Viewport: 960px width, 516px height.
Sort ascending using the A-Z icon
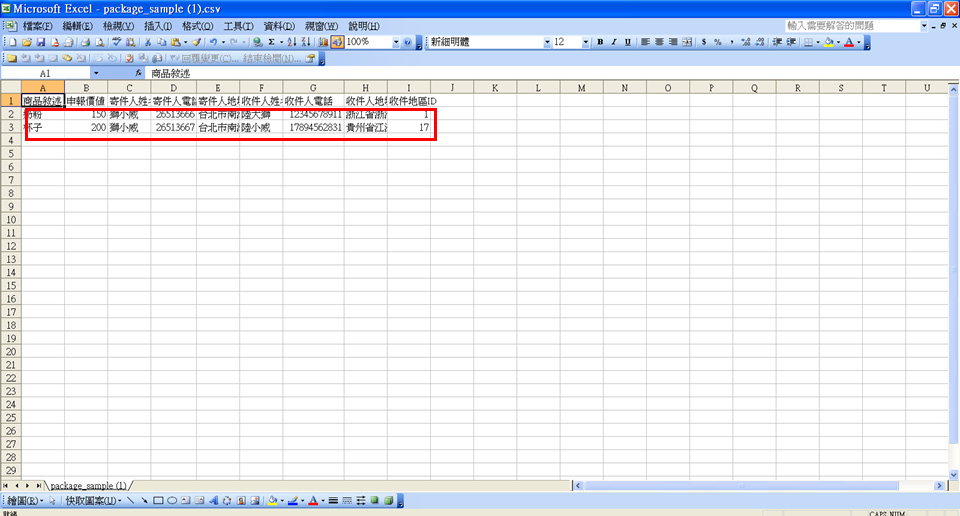click(290, 43)
